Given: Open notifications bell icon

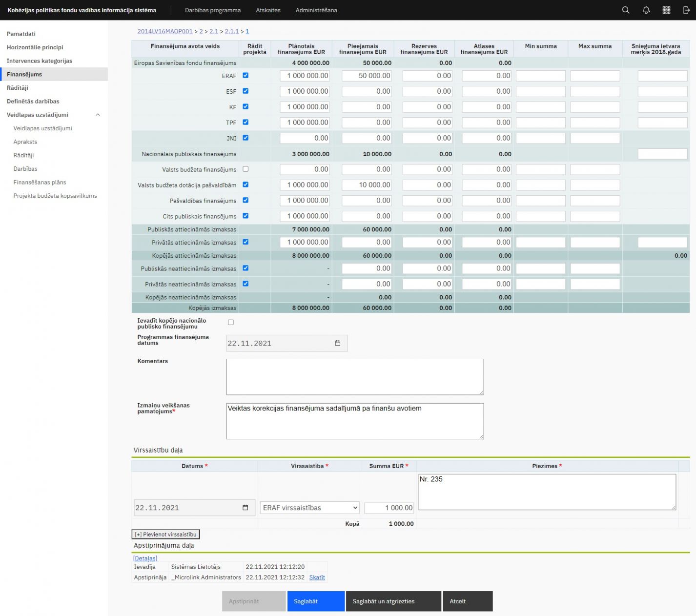Looking at the screenshot, I should coord(646,10).
